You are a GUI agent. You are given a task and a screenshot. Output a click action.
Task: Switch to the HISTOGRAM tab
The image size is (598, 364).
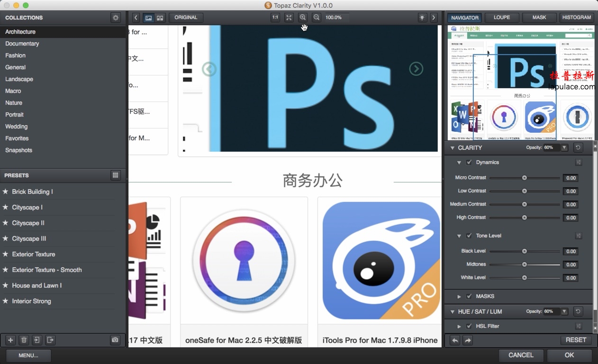(576, 17)
